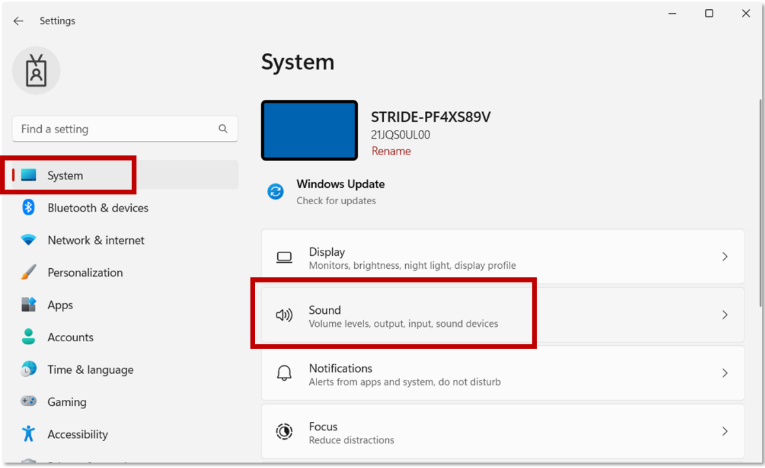
Task: Click the Windows Update sync icon
Action: [276, 191]
